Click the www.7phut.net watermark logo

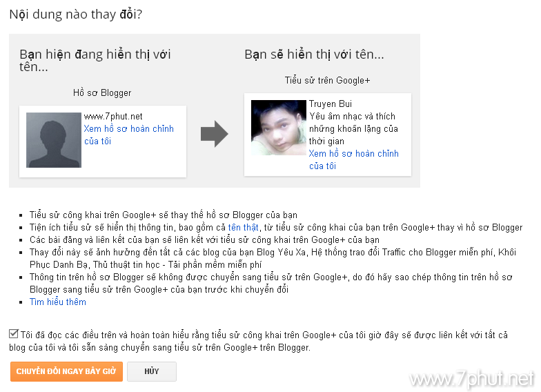(472, 380)
